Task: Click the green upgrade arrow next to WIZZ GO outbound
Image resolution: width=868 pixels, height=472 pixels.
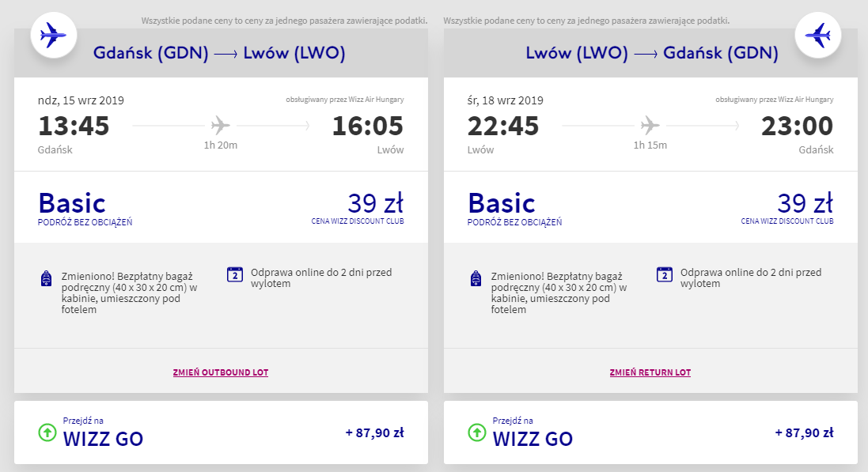Action: point(46,432)
